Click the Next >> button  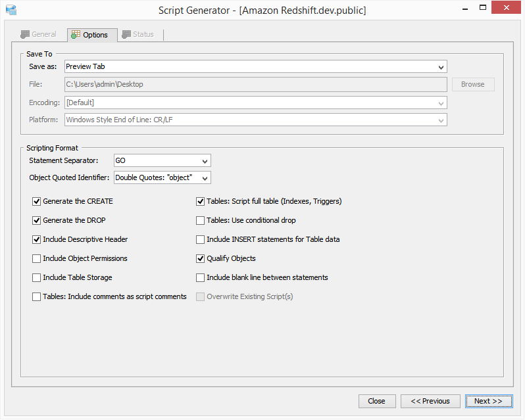[x=488, y=401]
